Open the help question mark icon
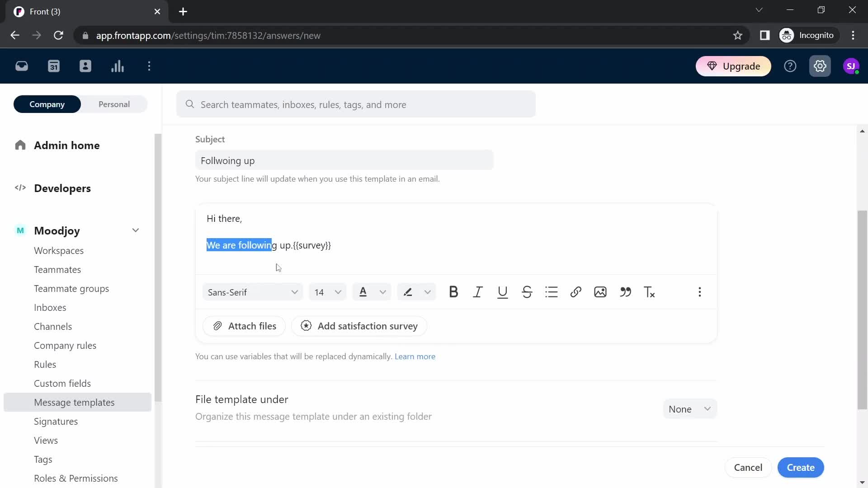868x488 pixels. point(790,66)
